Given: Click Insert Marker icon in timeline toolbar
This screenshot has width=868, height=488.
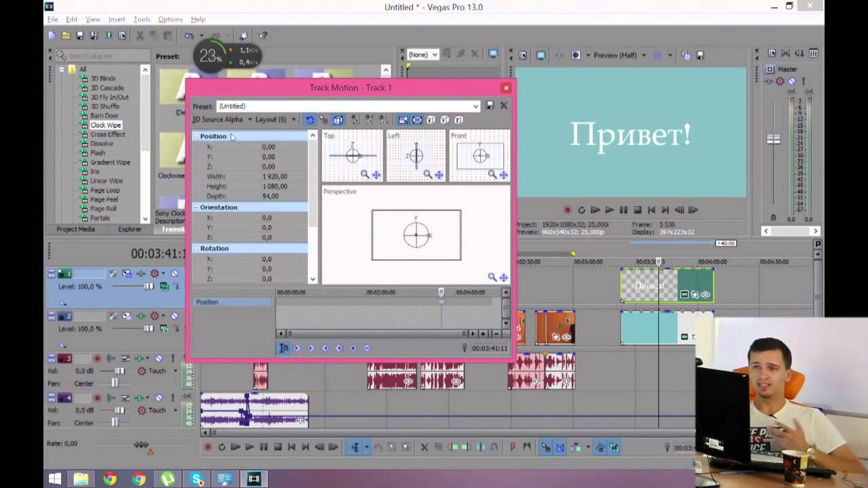Looking at the screenshot, I should [x=512, y=447].
